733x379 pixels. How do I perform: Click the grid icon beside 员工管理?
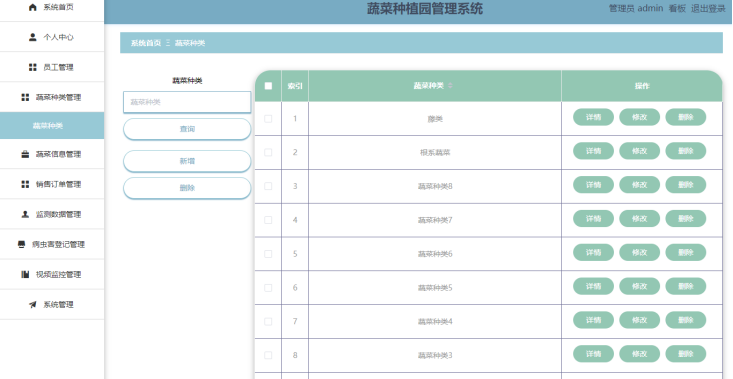point(32,67)
